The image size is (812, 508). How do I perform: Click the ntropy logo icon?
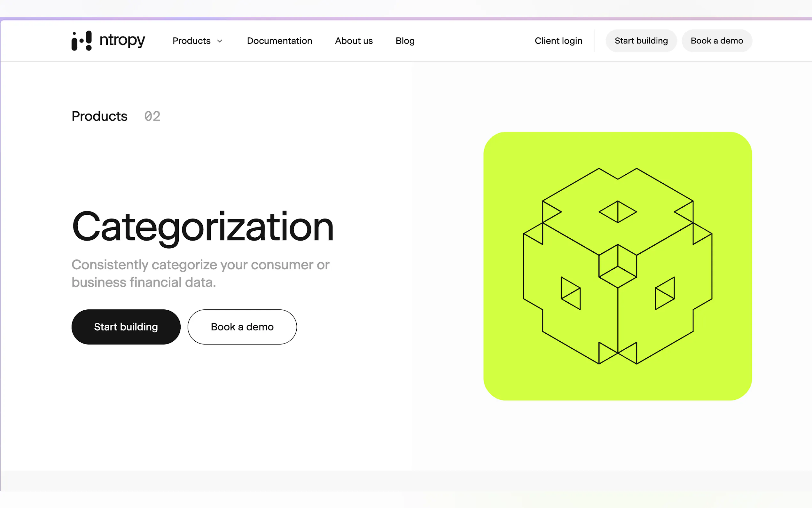tap(82, 41)
